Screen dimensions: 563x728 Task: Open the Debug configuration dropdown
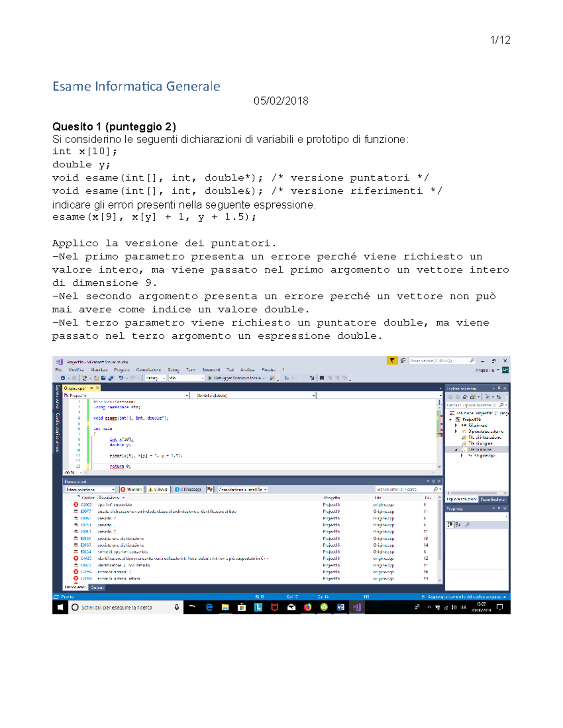point(155,378)
